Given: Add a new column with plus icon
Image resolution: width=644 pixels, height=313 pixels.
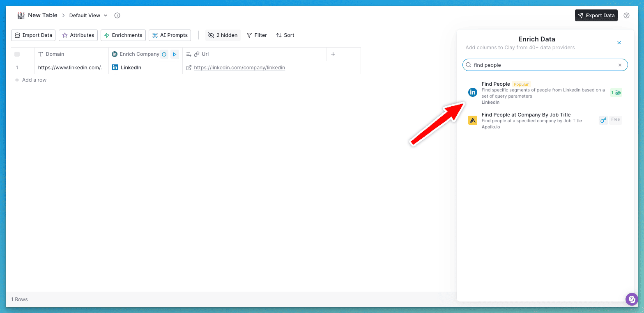Looking at the screenshot, I should click(x=333, y=54).
